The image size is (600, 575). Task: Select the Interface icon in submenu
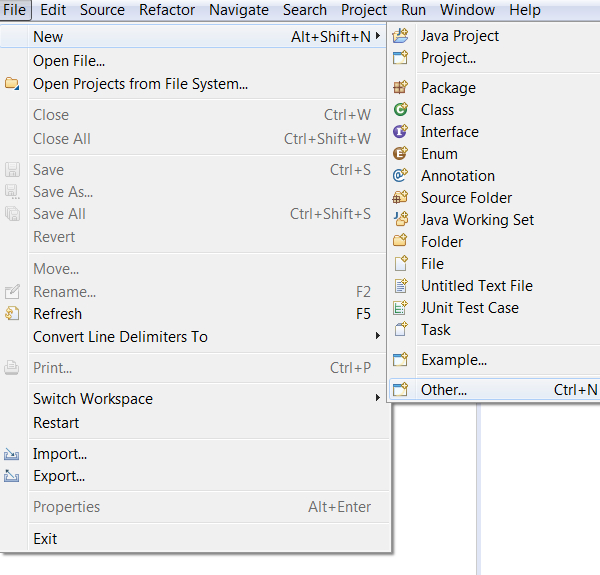(401, 132)
